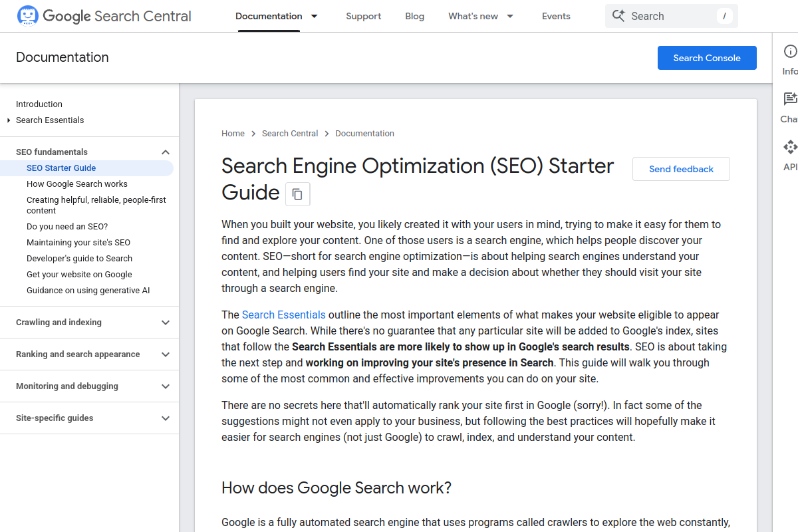Click the How does Google Search work? heading
This screenshot has height=532, width=798.
tap(336, 488)
